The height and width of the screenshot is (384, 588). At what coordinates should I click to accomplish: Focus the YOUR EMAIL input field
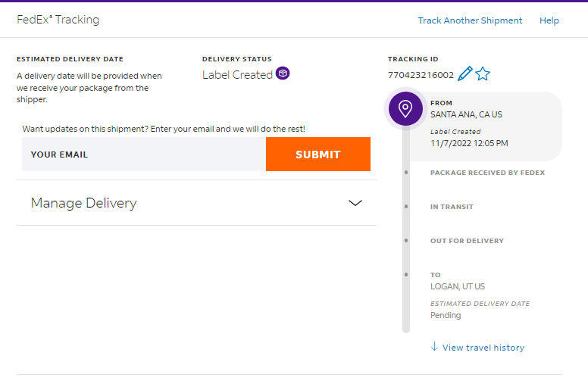(144, 154)
